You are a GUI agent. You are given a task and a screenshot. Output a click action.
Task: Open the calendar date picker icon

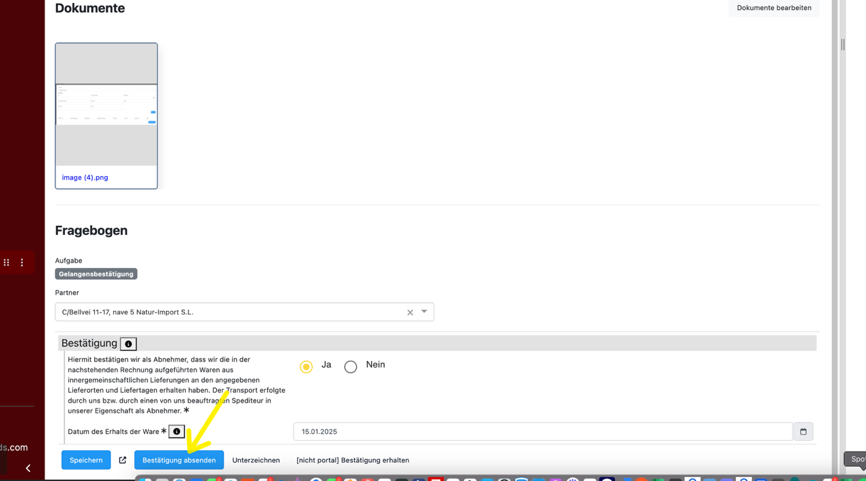804,432
